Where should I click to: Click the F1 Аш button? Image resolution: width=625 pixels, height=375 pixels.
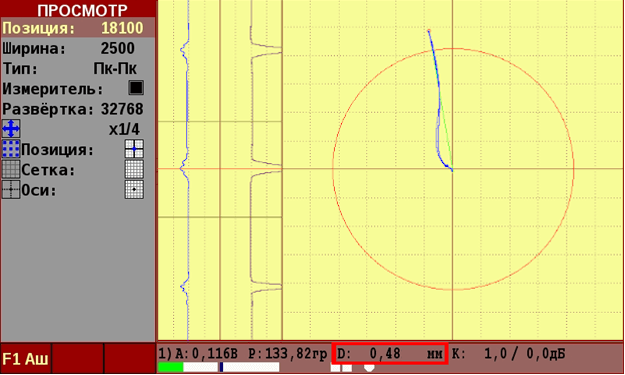point(26,359)
